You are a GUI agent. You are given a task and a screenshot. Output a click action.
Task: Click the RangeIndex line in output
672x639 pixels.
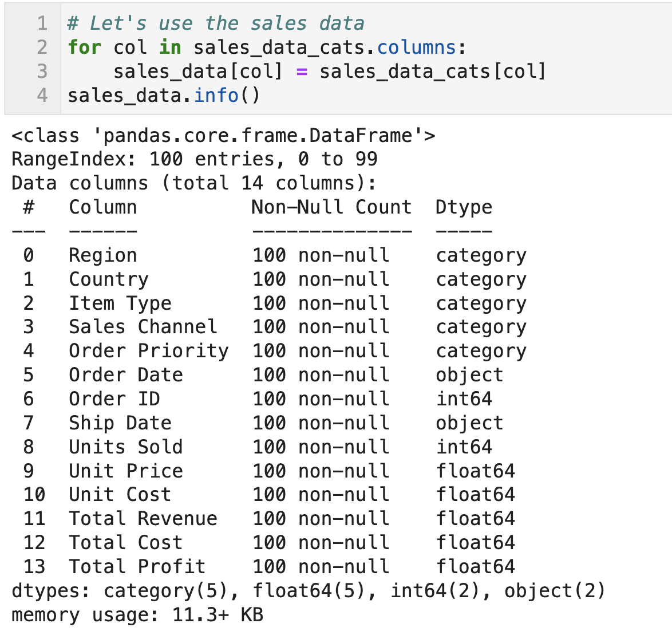coord(194,159)
